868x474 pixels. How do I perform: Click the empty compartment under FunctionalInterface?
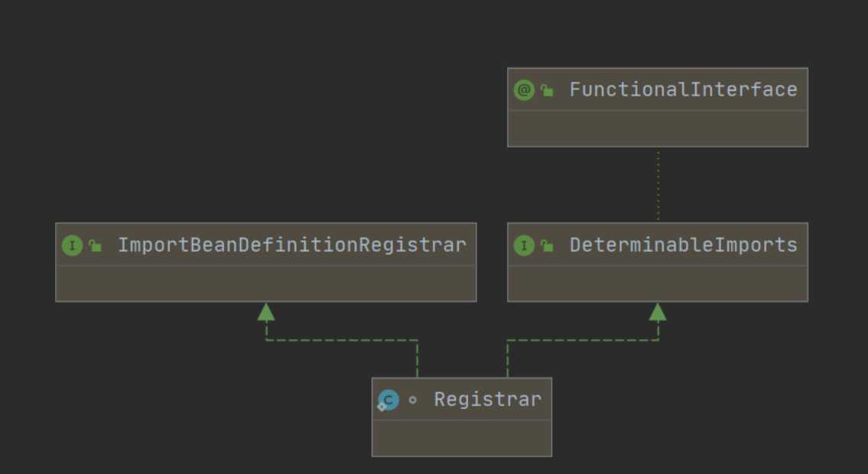click(657, 128)
